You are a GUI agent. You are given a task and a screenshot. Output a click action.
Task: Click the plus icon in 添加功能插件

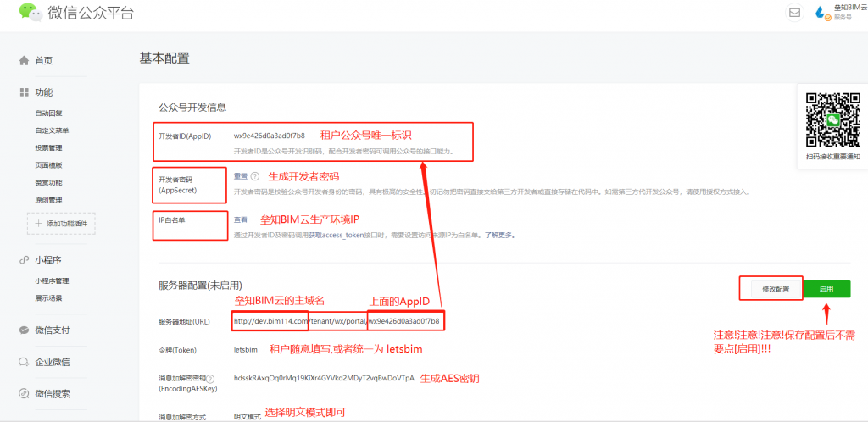click(38, 224)
